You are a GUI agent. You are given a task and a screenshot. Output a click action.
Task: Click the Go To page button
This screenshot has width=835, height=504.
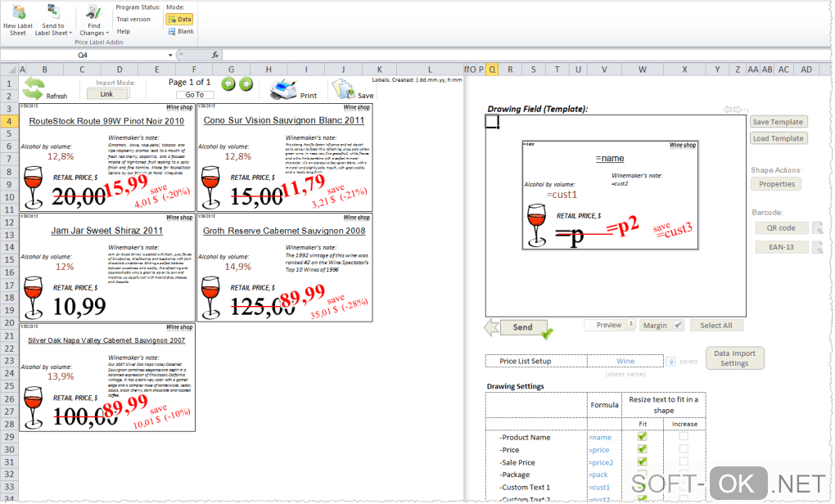(x=194, y=95)
